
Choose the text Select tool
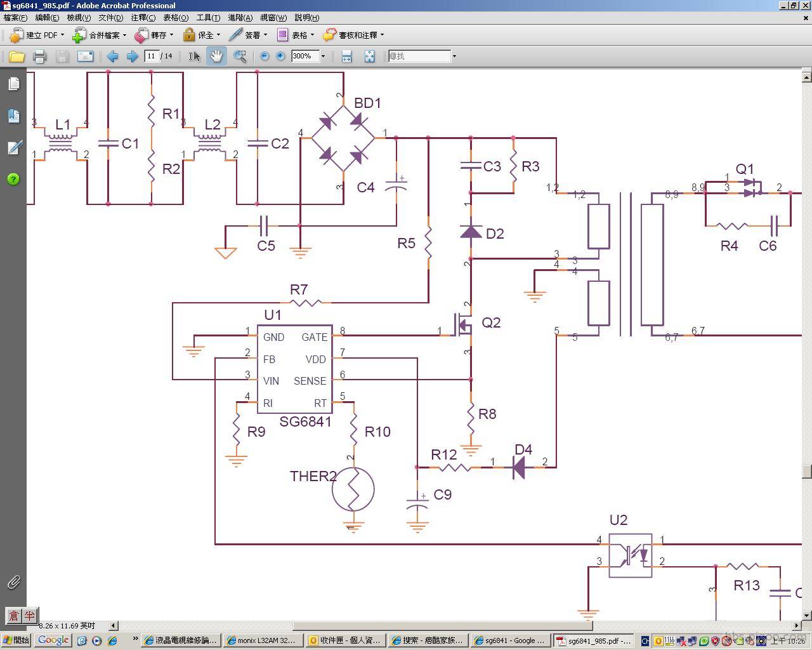194,56
